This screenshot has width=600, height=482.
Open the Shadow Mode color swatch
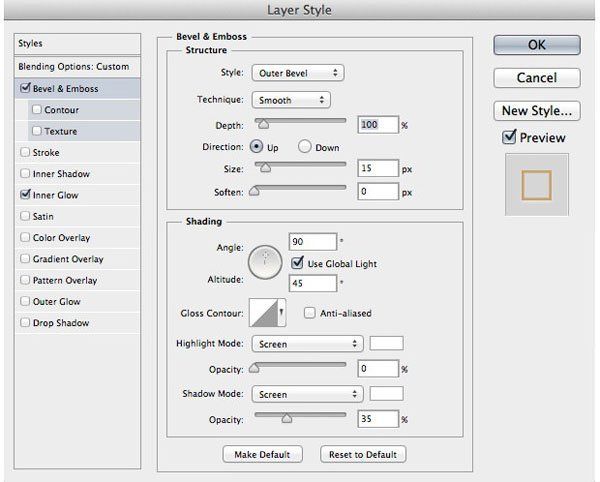tap(386, 393)
